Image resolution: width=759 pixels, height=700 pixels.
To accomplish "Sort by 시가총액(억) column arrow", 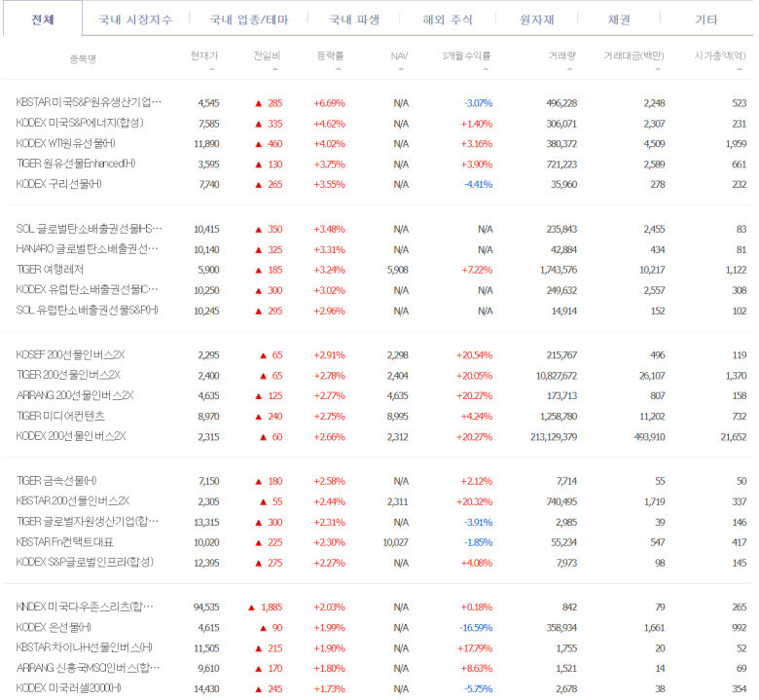I will coord(740,69).
